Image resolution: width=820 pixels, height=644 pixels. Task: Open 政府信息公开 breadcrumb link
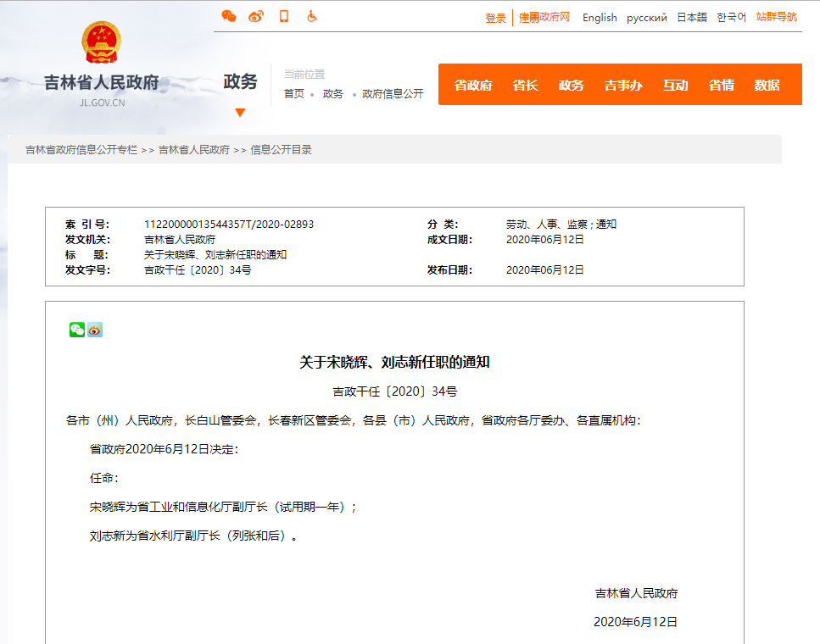click(393, 94)
